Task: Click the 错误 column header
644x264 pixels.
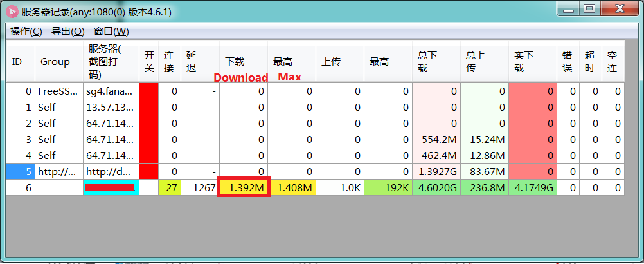Action: tap(568, 62)
